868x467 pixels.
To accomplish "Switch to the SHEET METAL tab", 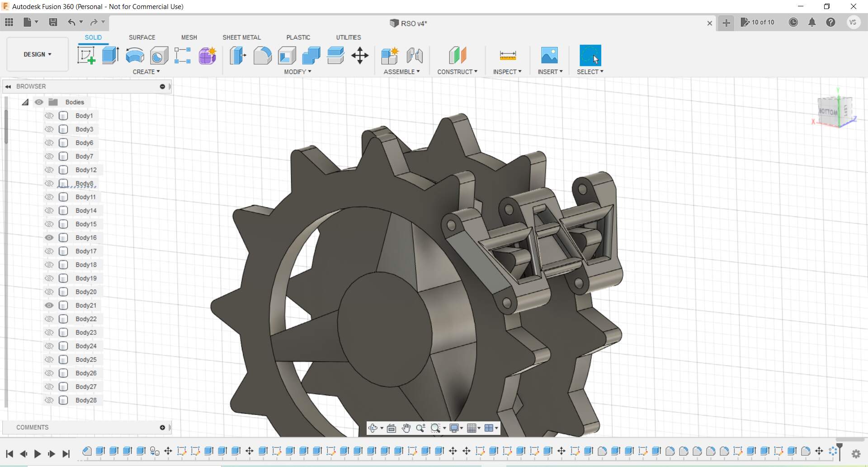I will [241, 37].
